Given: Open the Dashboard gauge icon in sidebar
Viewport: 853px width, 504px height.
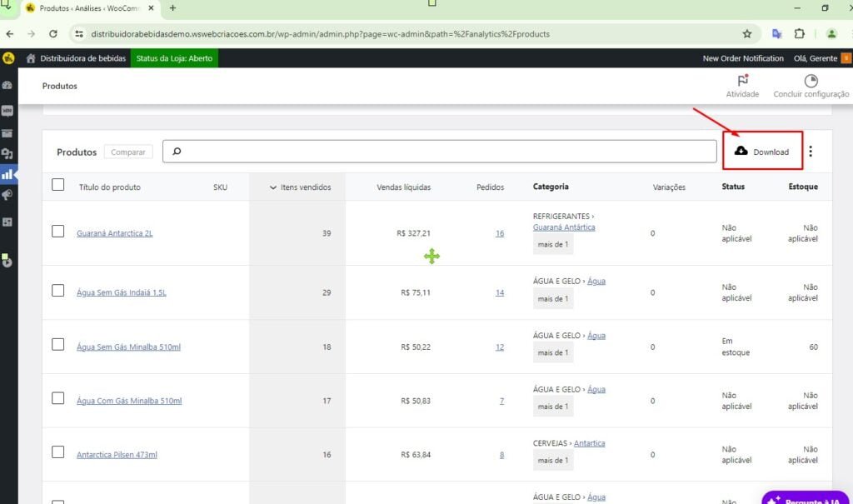Looking at the screenshot, I should pyautogui.click(x=7, y=85).
